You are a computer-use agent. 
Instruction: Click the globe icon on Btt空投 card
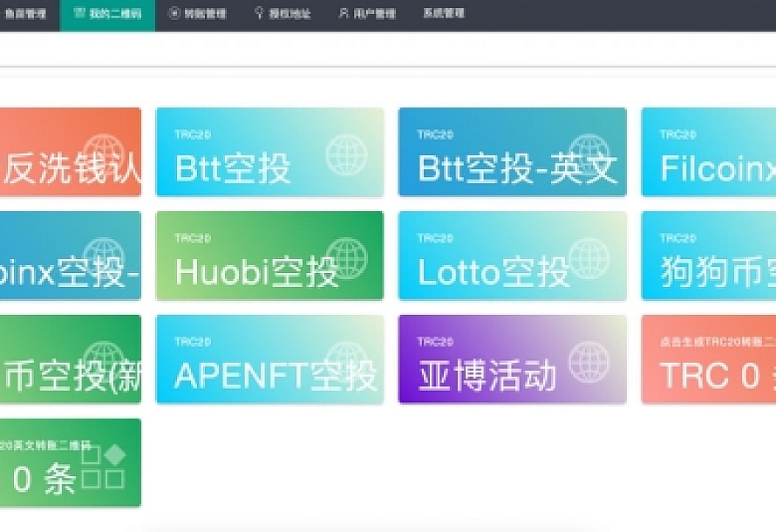coord(346,154)
